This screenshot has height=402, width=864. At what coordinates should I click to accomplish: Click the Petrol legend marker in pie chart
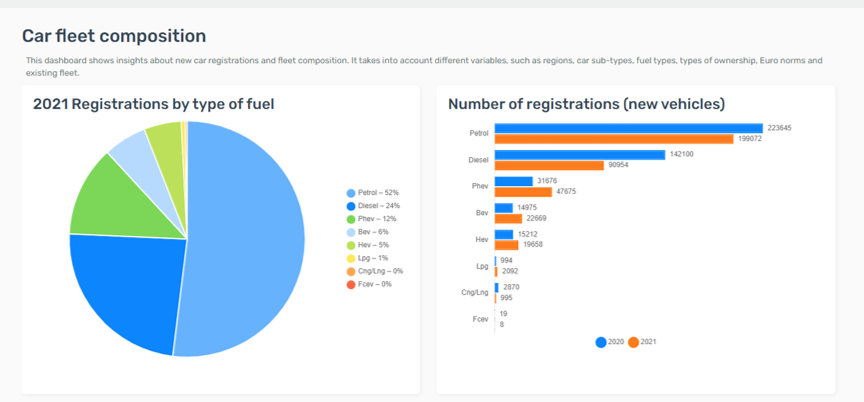coord(350,193)
